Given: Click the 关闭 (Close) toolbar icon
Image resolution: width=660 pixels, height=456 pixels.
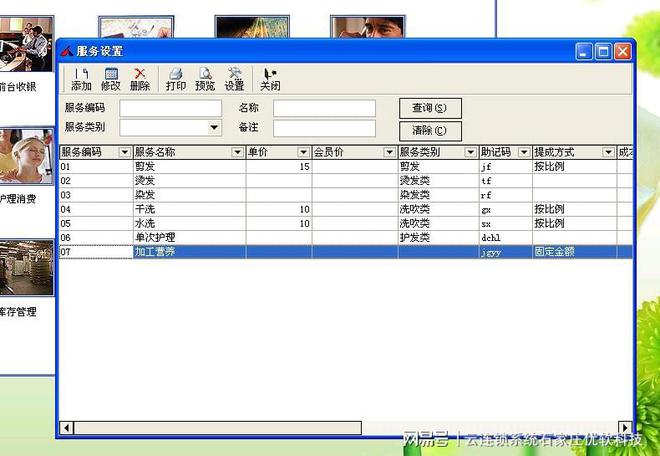Looking at the screenshot, I should (x=270, y=79).
